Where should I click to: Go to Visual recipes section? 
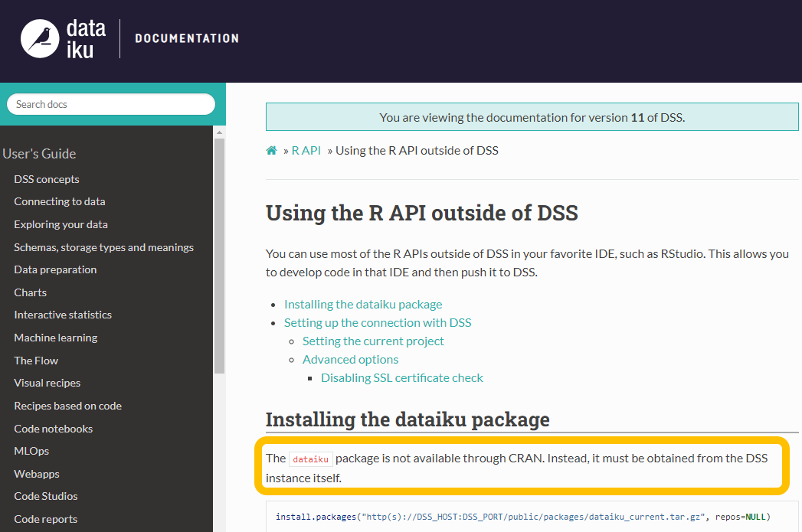pos(47,383)
